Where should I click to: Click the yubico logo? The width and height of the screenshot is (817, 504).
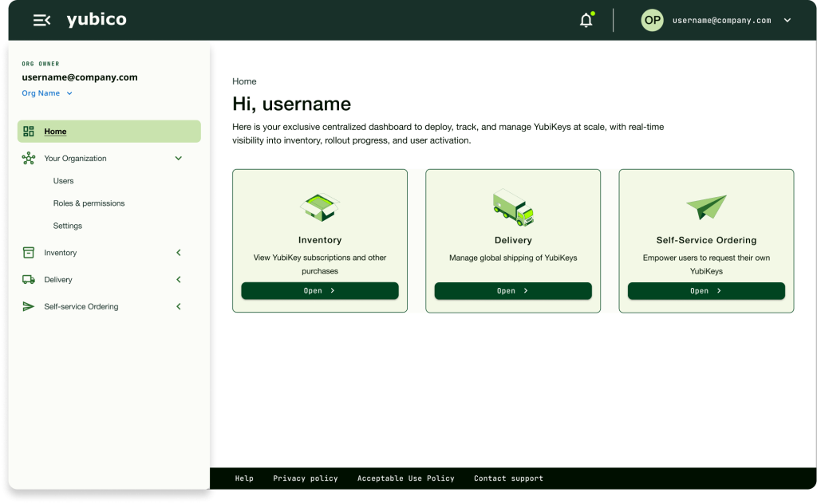tap(96, 20)
